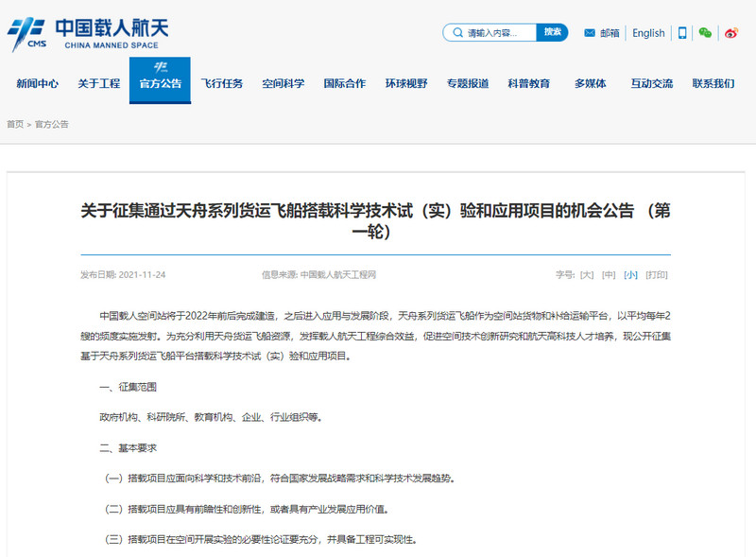Focus the search input field

[500, 33]
